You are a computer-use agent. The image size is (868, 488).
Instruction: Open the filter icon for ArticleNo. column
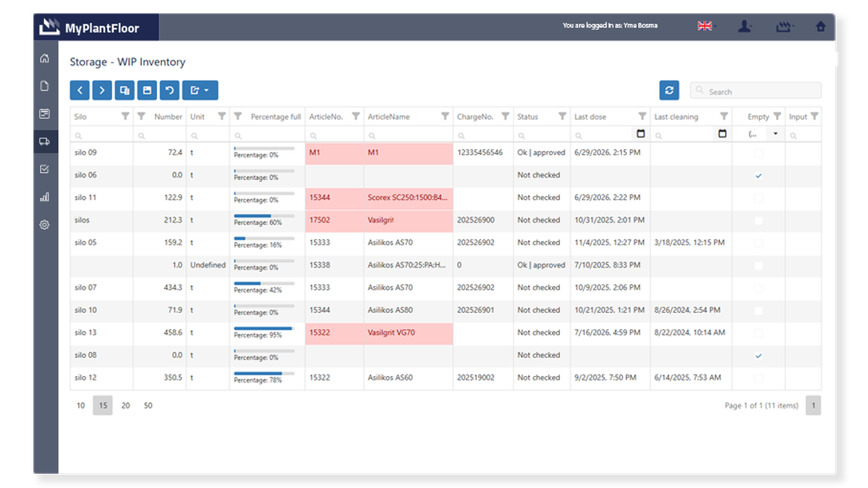pos(356,116)
